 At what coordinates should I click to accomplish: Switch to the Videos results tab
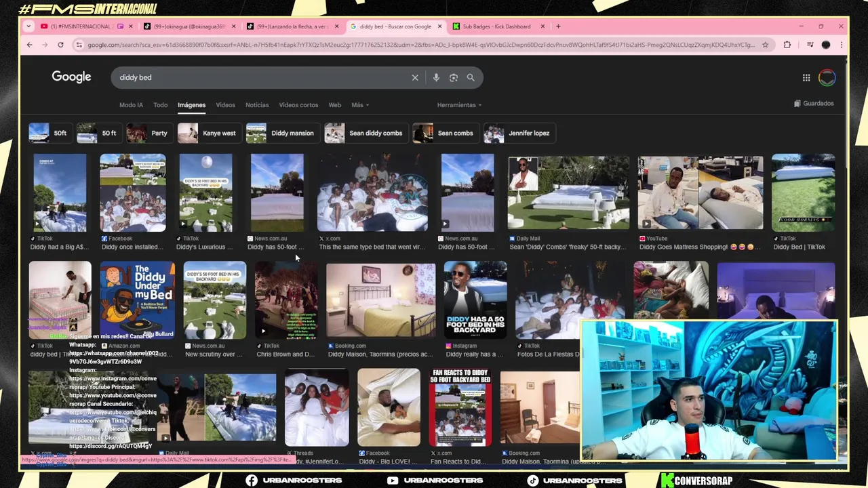(225, 105)
